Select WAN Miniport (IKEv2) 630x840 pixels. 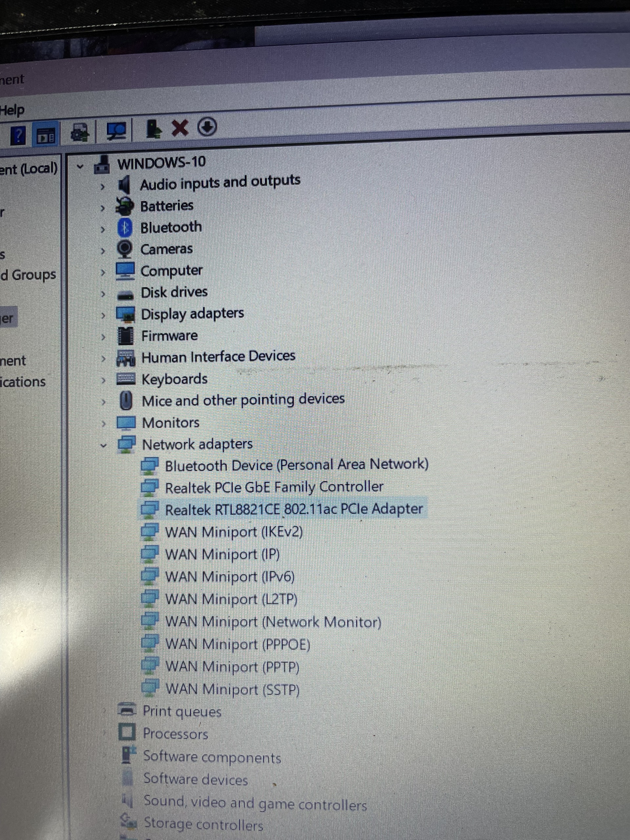tap(234, 532)
